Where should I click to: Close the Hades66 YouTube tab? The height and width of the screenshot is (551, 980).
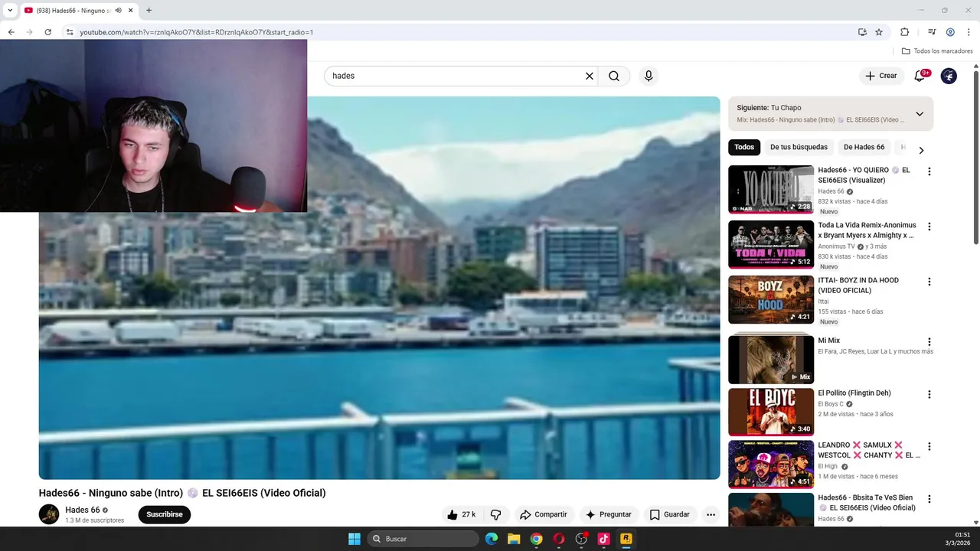[131, 11]
